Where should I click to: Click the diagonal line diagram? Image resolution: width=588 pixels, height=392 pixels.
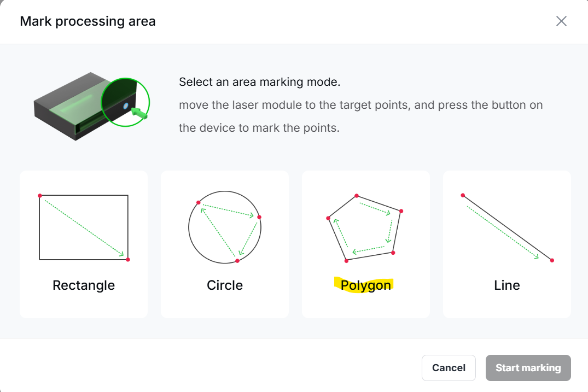pos(507,227)
